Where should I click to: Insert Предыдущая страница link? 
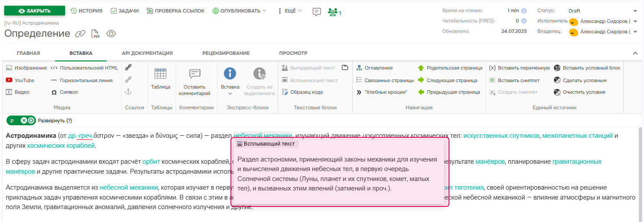pyautogui.click(x=449, y=92)
